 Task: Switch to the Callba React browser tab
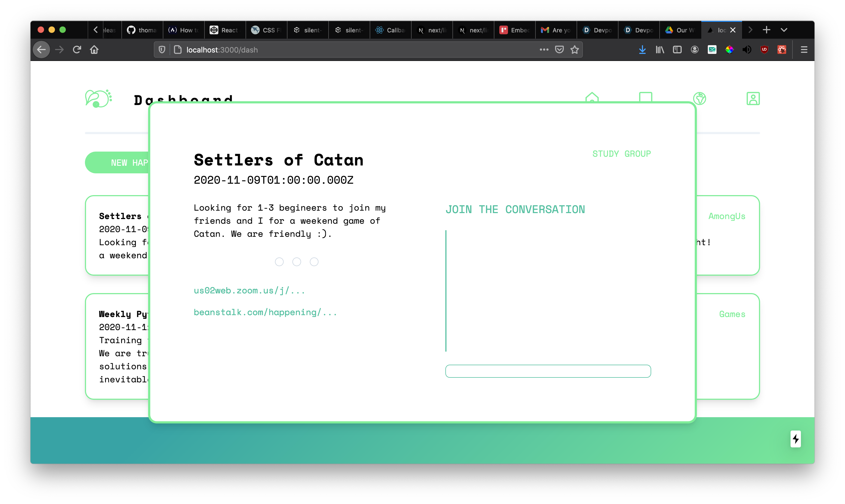coord(391,30)
